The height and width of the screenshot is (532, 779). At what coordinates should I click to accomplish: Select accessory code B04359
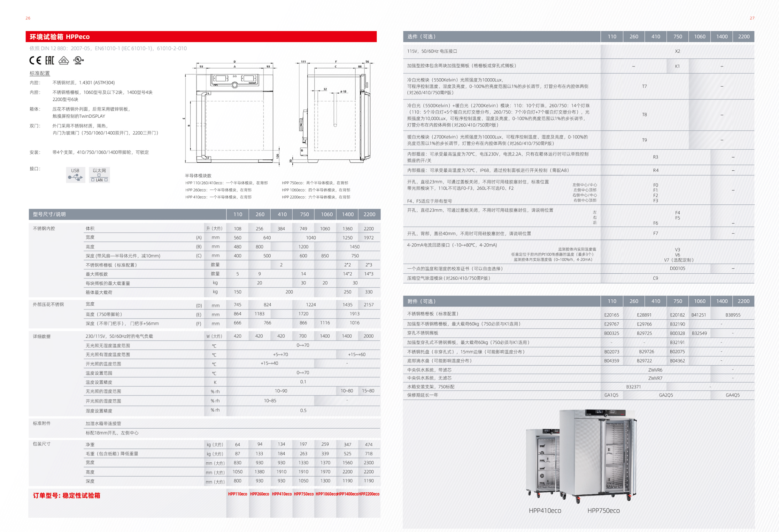click(x=611, y=361)
